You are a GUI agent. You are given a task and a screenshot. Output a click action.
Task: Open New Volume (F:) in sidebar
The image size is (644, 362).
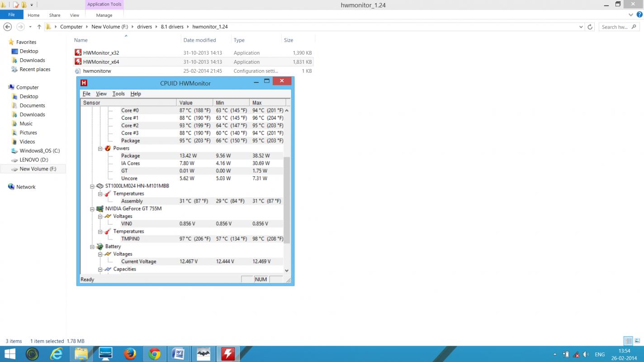pyautogui.click(x=38, y=169)
